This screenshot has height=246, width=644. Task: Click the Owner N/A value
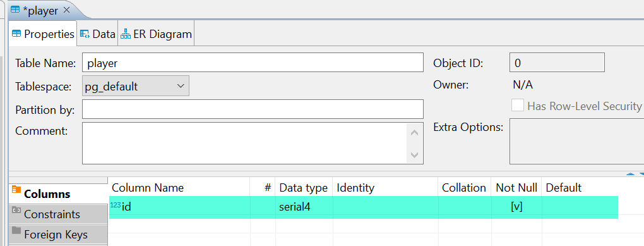(523, 85)
